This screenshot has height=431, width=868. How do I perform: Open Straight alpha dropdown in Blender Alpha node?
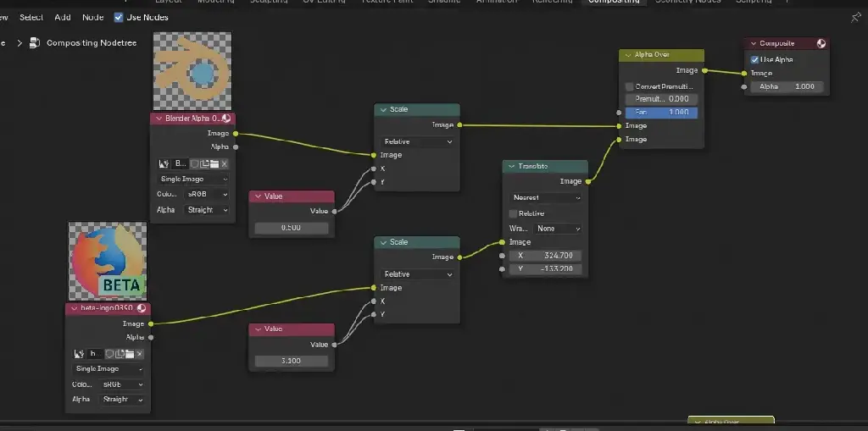click(206, 210)
